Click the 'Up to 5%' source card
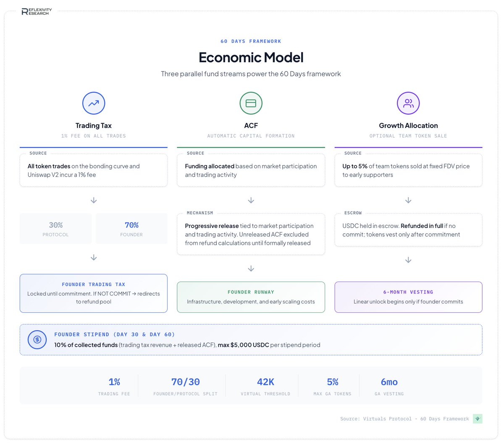 click(x=408, y=170)
